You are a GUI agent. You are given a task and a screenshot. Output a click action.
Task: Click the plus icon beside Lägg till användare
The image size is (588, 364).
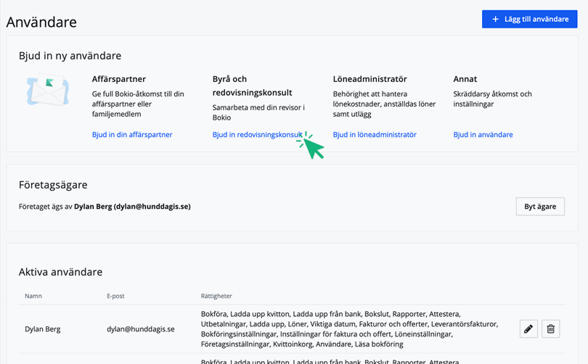click(496, 19)
